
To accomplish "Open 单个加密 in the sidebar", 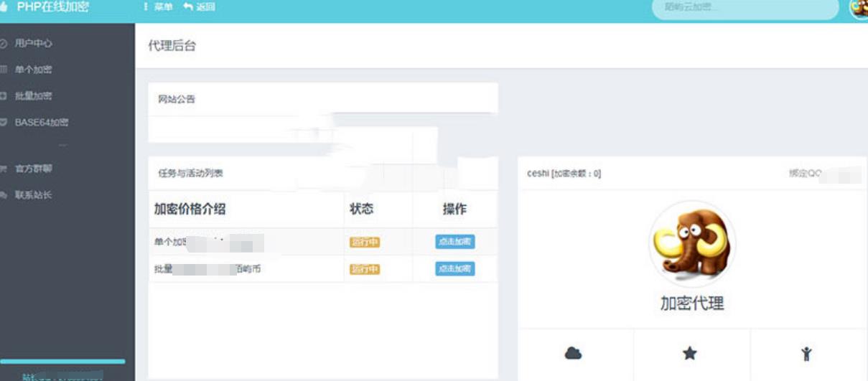I will (x=33, y=70).
